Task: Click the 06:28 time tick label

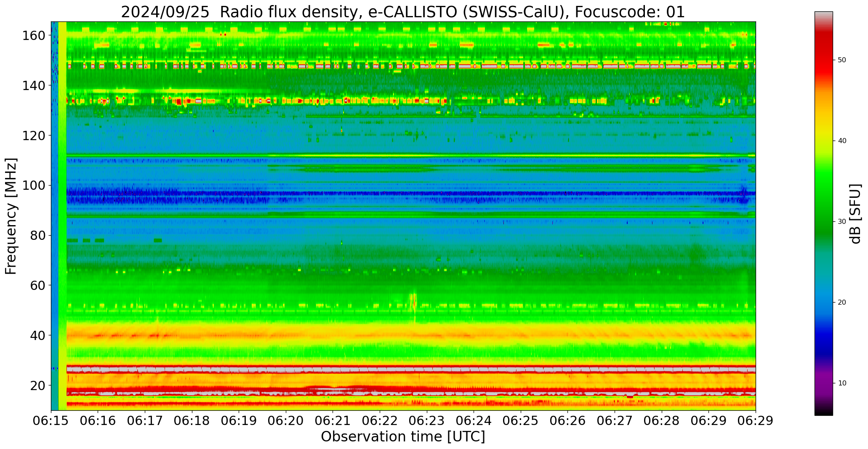Action: click(x=661, y=421)
